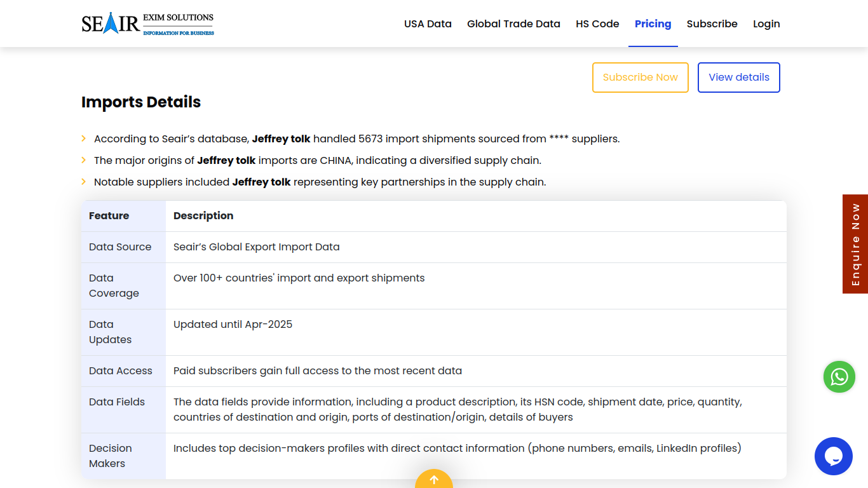Image resolution: width=868 pixels, height=488 pixels.
Task: Open the WhatsApp chat icon
Action: coord(839,377)
